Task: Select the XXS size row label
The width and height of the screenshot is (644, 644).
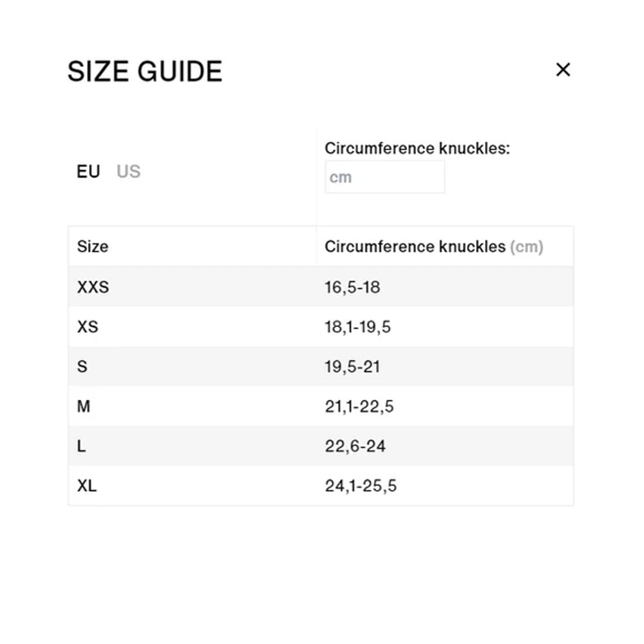Action: (x=93, y=287)
